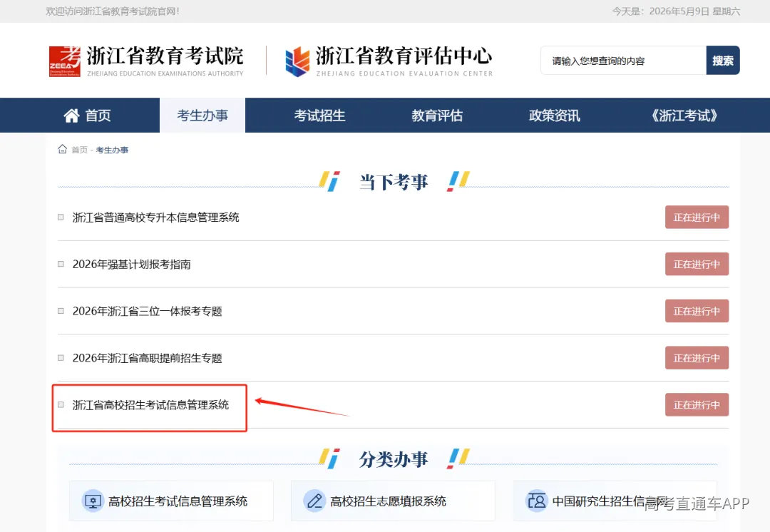
Task: Open 高校招生志愿填报系统 card
Action: click(393, 501)
